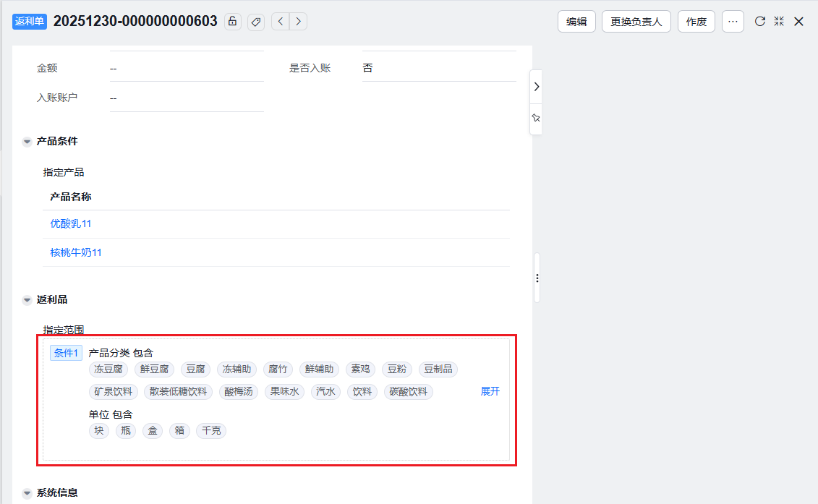Click the pin icon on side panel
Screen dimensions: 818x504
coord(536,118)
